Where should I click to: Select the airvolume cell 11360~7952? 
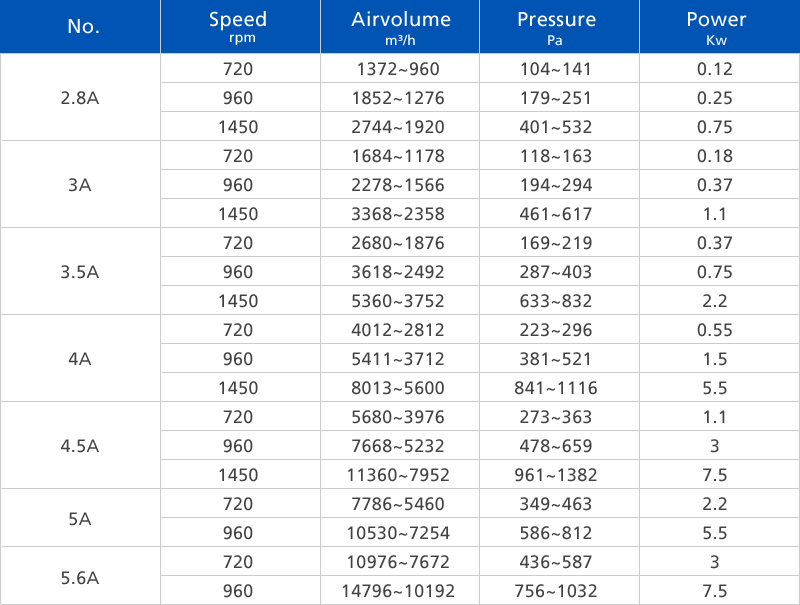click(400, 475)
